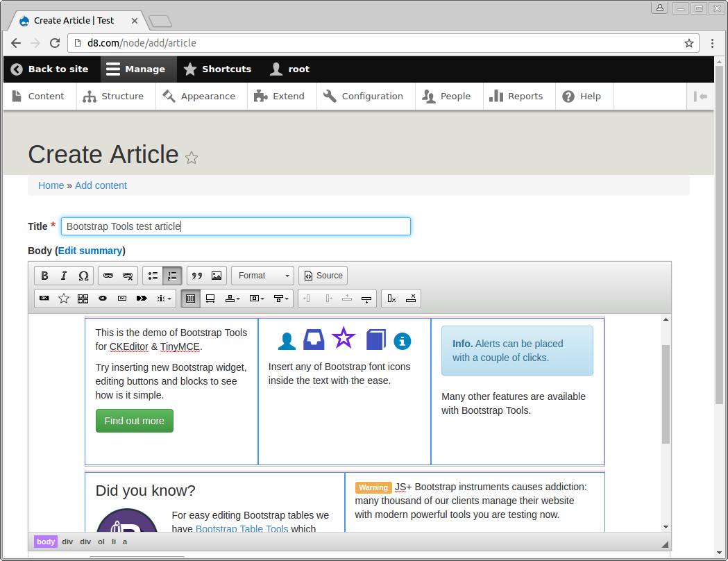Toggle the bulleted list button

pyautogui.click(x=153, y=276)
